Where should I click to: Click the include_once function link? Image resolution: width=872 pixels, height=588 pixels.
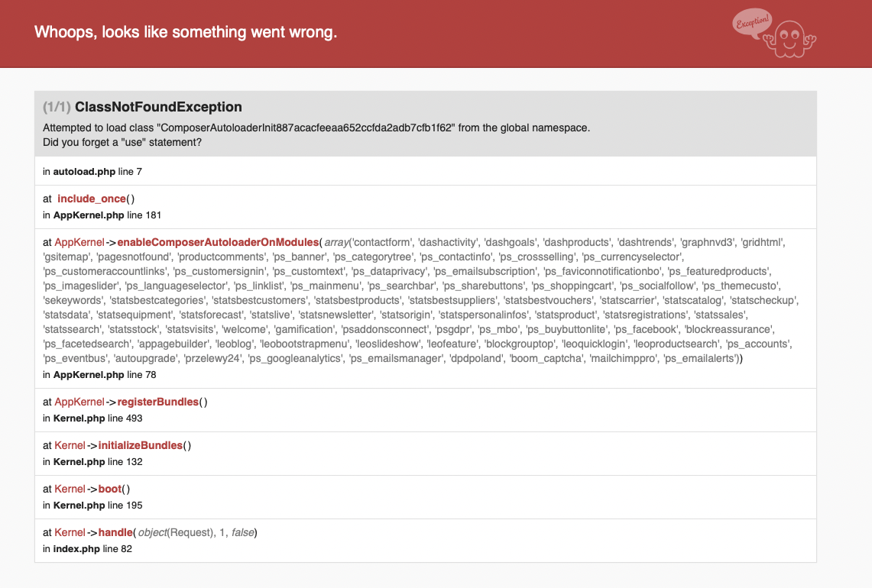(x=91, y=199)
